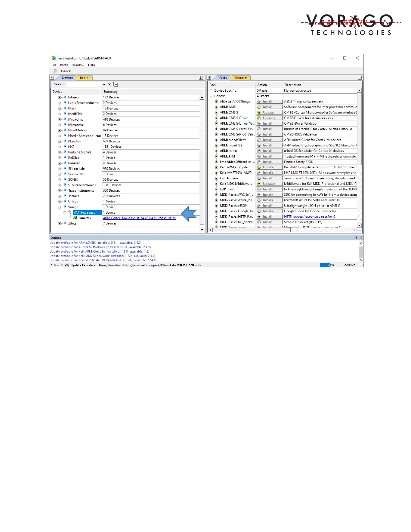Image resolution: width=411 pixels, height=532 pixels.
Task: Click the download progress bar in status bar
Action: point(331,265)
